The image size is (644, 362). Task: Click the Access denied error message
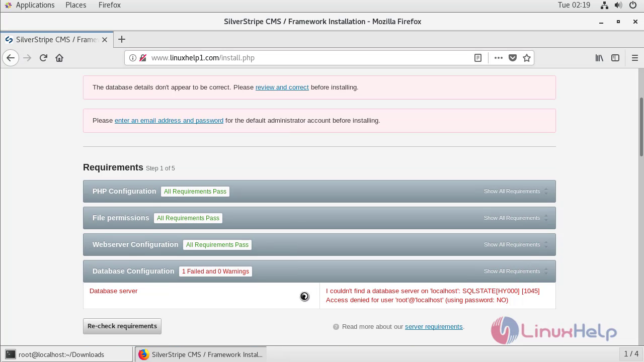click(433, 296)
